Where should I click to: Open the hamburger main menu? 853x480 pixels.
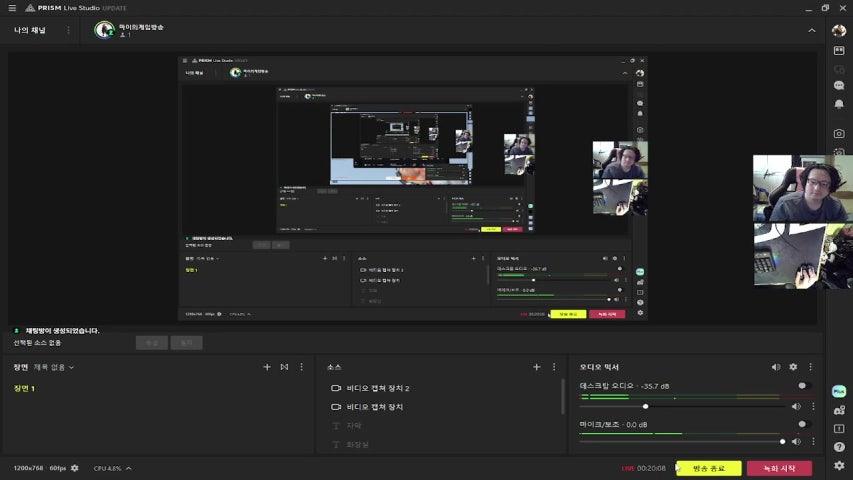(12, 8)
